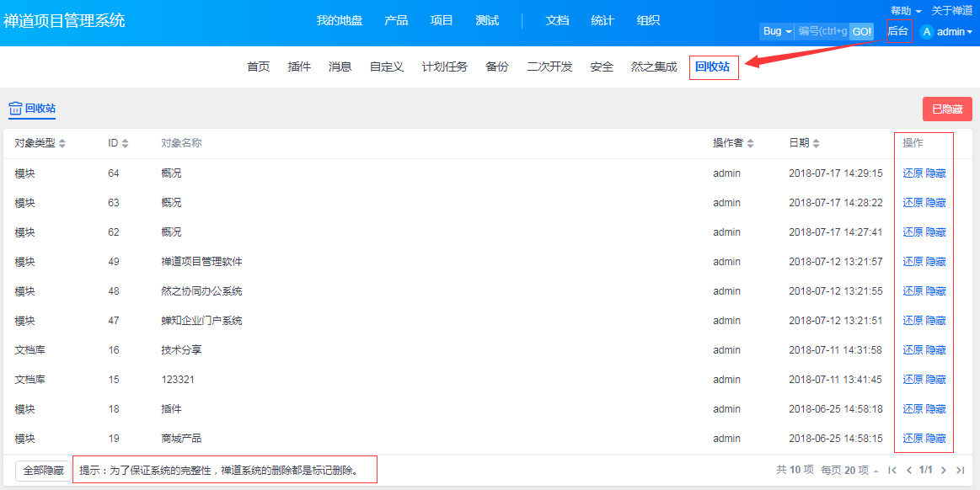Switch to the 二次开发 admin tab

549,67
